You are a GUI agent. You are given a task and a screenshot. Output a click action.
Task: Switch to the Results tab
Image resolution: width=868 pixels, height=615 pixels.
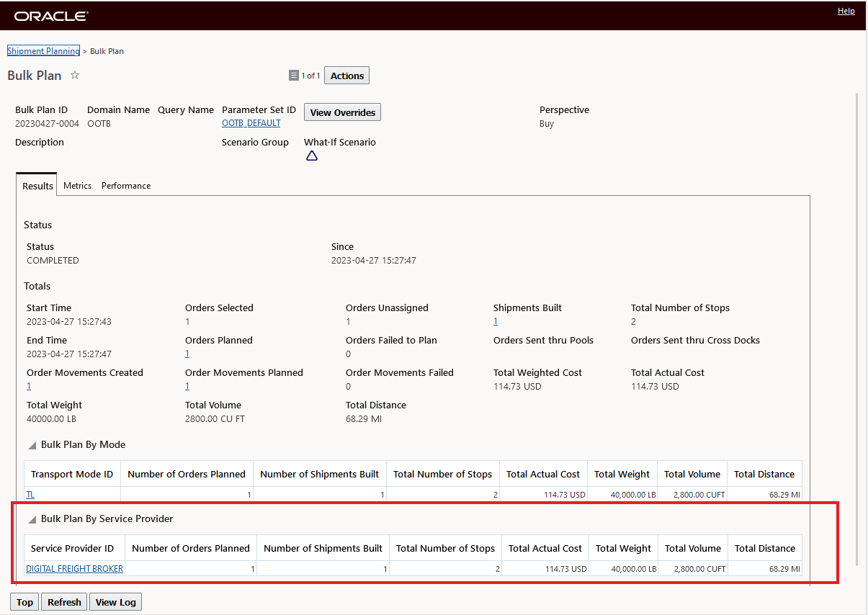pyautogui.click(x=37, y=186)
